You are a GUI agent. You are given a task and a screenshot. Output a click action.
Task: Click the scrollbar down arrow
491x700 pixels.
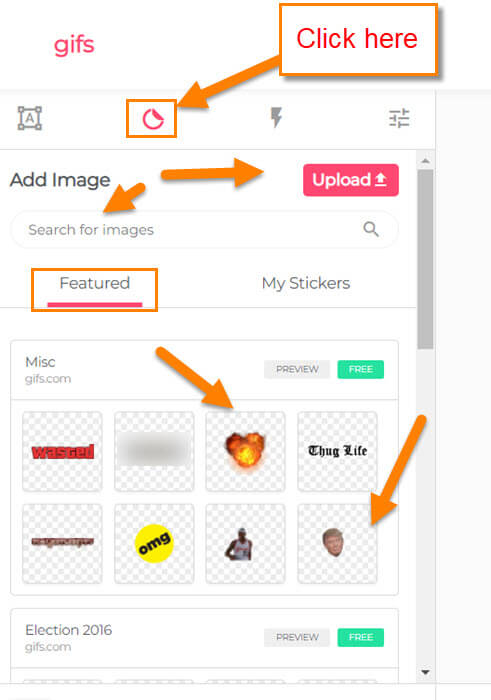point(425,672)
